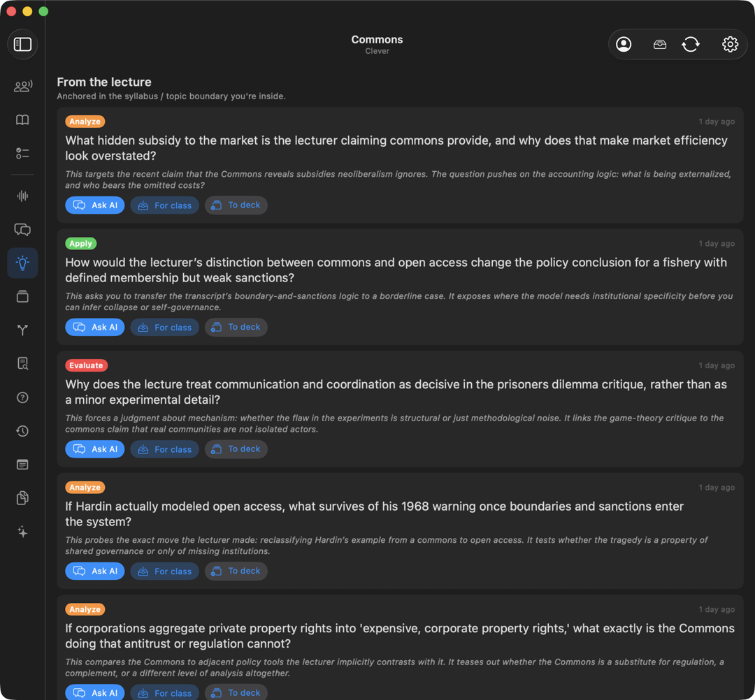
Task: Save fishery policy question For class
Action: 165,327
